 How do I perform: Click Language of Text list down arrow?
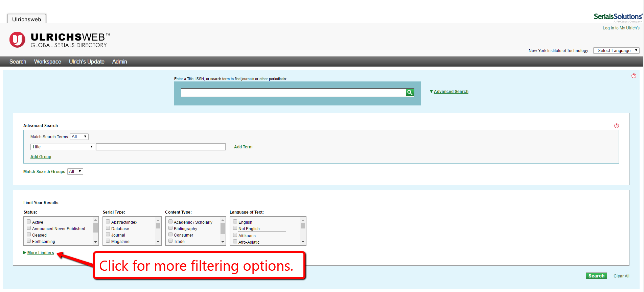point(303,242)
